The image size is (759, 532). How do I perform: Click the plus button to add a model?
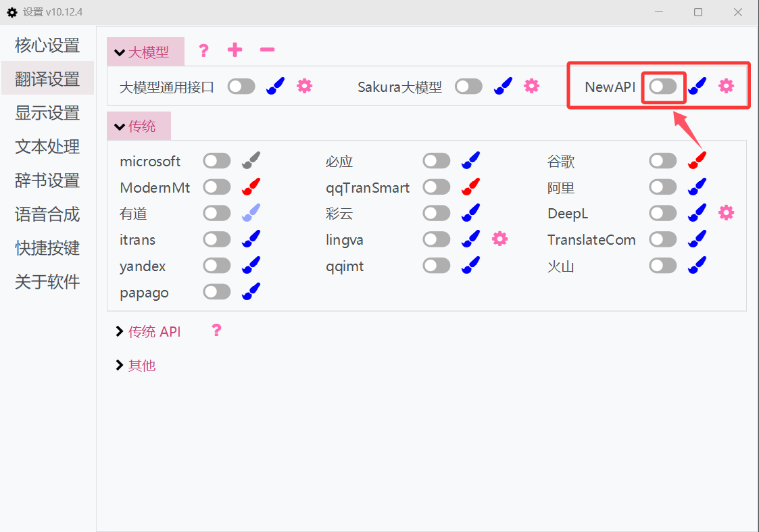pyautogui.click(x=235, y=49)
